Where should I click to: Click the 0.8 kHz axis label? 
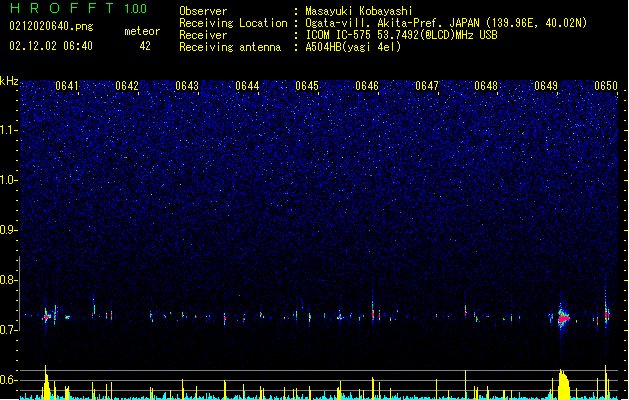pos(9,280)
